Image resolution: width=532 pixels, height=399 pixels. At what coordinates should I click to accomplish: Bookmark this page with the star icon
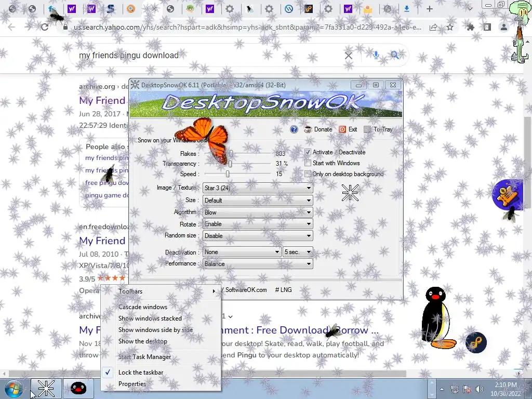click(x=450, y=27)
